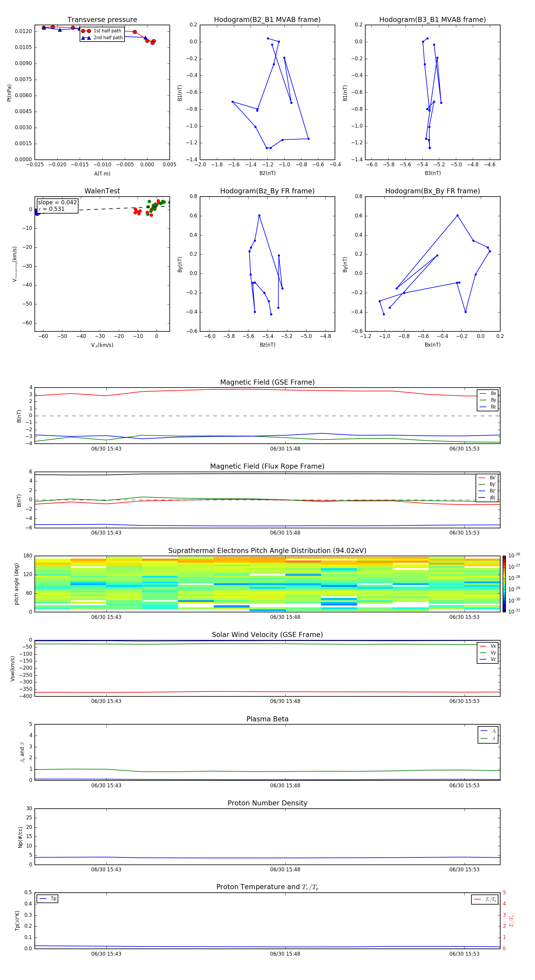This screenshot has height=980, width=535.
Task: Click the 'WalenTest' plot title
Action: coord(102,191)
